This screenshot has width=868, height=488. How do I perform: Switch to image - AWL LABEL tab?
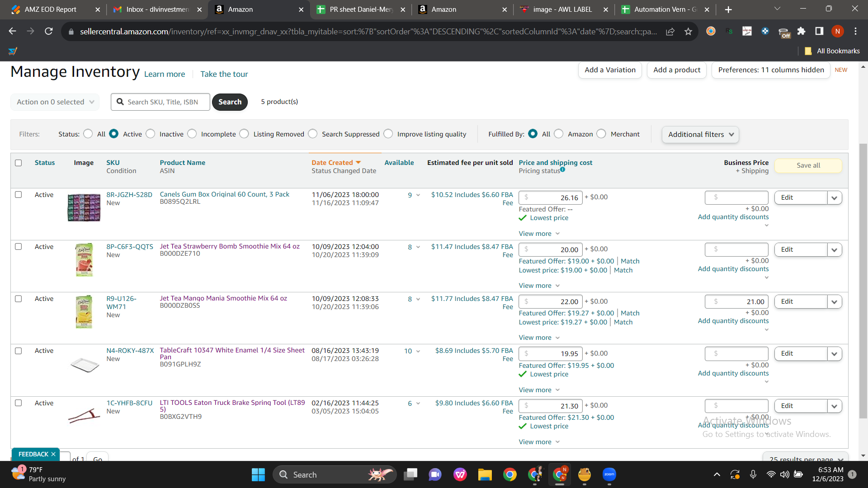pos(564,9)
